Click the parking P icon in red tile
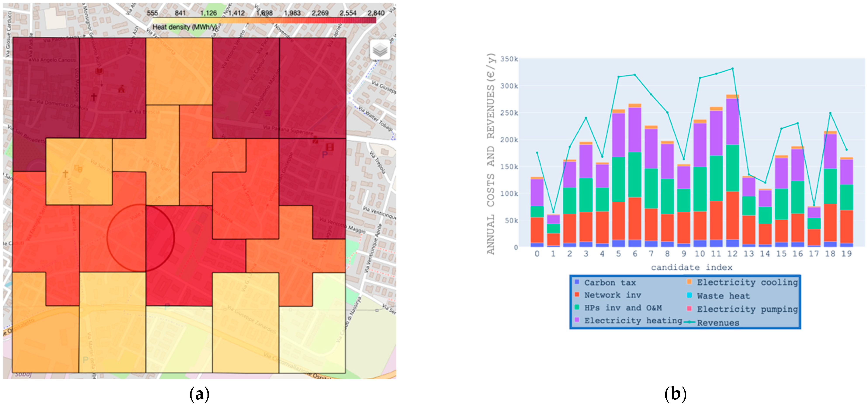 (325, 155)
